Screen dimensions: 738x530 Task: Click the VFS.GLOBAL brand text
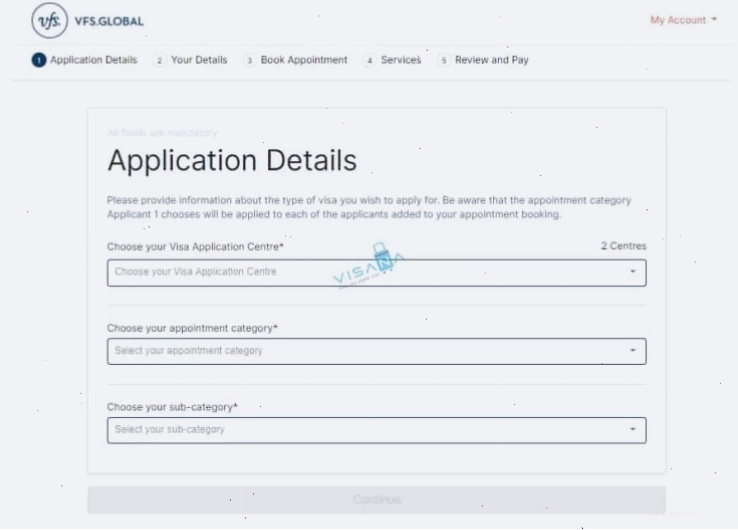[x=109, y=21]
